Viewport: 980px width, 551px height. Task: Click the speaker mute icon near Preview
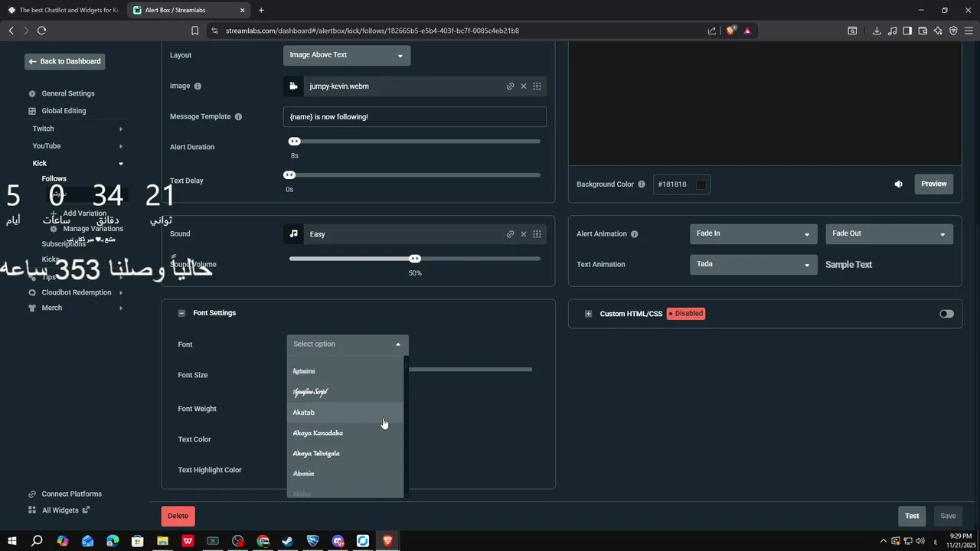(898, 184)
